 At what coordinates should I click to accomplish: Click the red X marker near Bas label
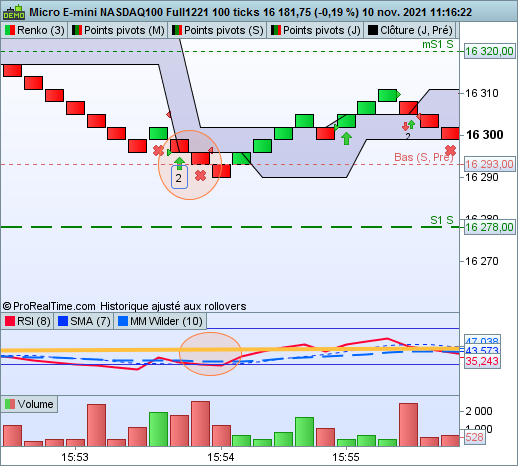450,151
